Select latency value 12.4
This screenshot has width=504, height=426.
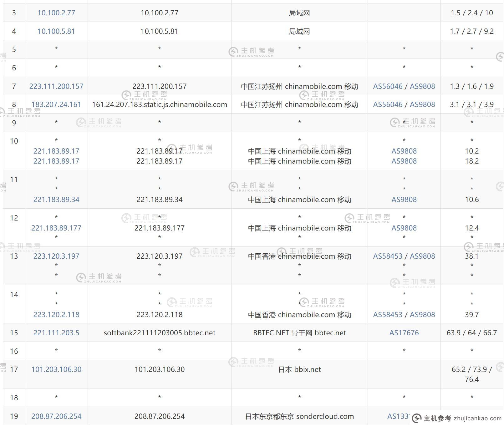(x=472, y=228)
